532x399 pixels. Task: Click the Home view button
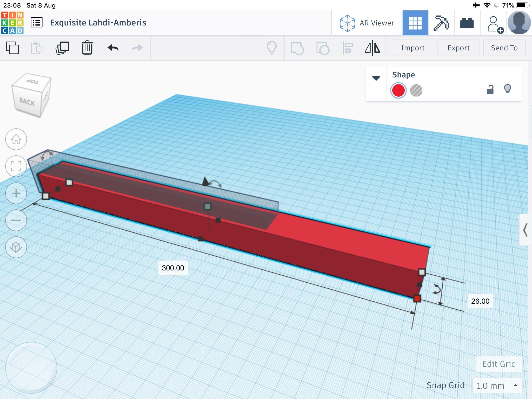point(16,139)
